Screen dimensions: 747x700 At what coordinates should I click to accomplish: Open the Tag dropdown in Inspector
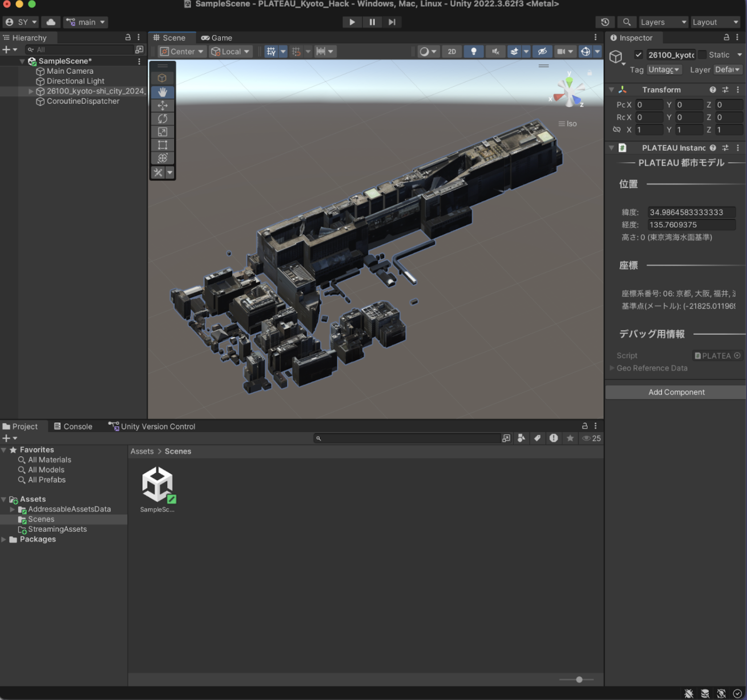click(x=664, y=70)
